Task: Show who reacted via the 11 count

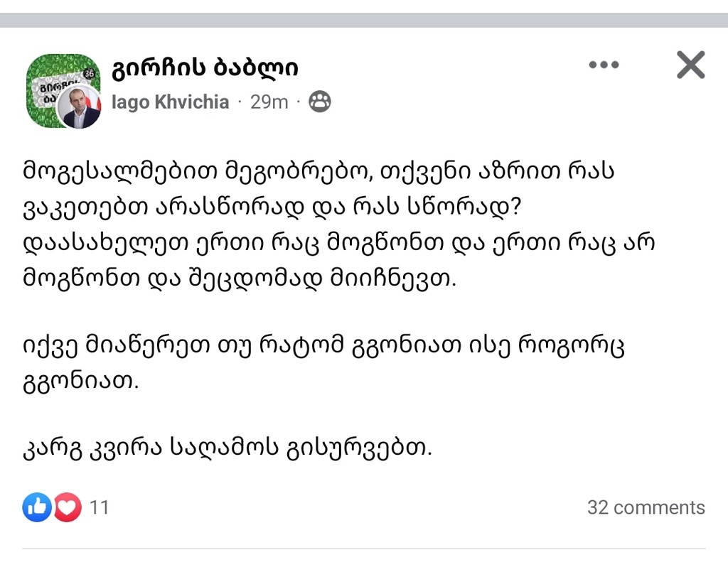Action: [x=100, y=507]
